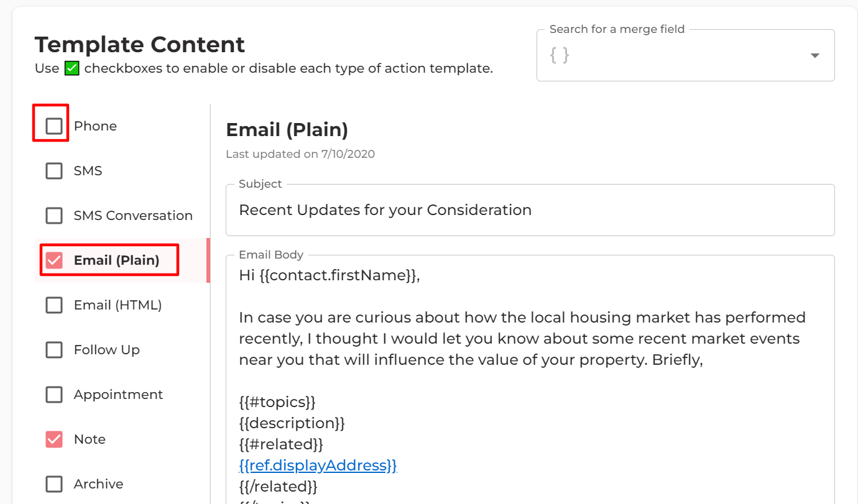Open the Follow Up template tab

[x=106, y=350]
